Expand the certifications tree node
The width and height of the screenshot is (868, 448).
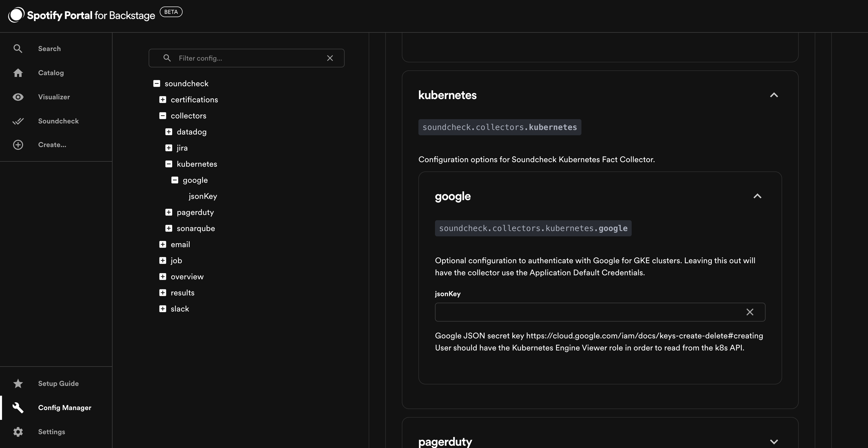click(163, 100)
